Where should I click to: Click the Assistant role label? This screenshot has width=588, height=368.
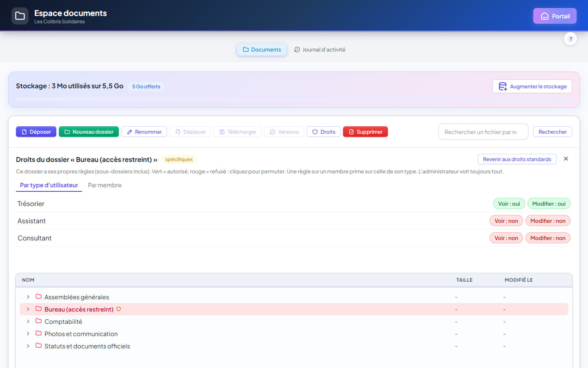[x=31, y=221]
